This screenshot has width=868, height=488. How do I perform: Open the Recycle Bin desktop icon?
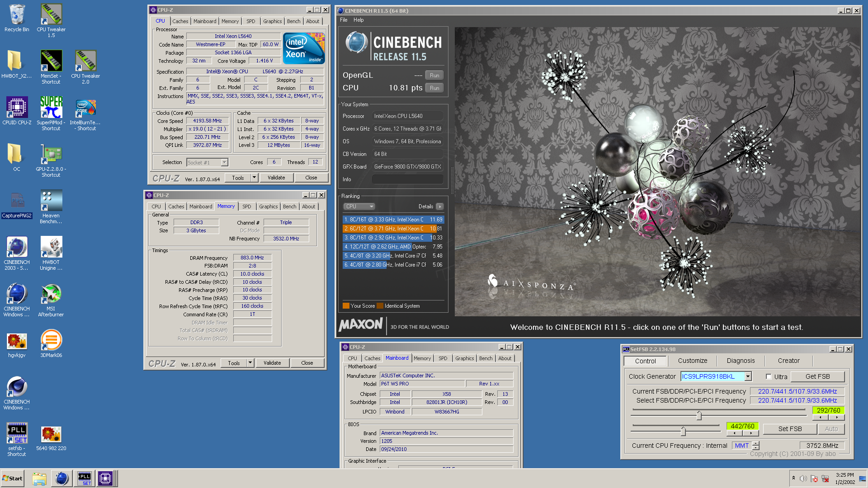coord(17,18)
